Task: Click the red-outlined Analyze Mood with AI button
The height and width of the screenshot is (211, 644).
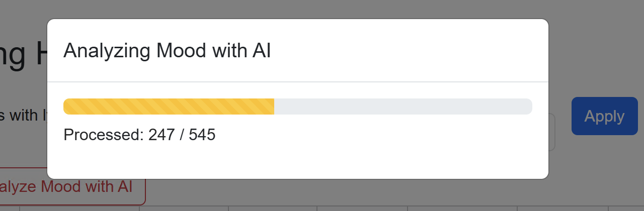Action: (73, 186)
